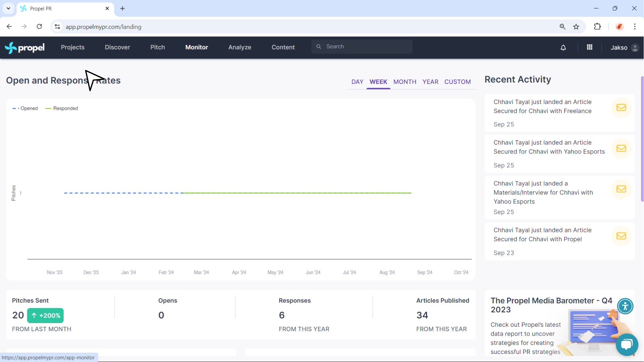Click the Recent Activity heading
Viewport: 644px width, 362px height.
coord(518,79)
